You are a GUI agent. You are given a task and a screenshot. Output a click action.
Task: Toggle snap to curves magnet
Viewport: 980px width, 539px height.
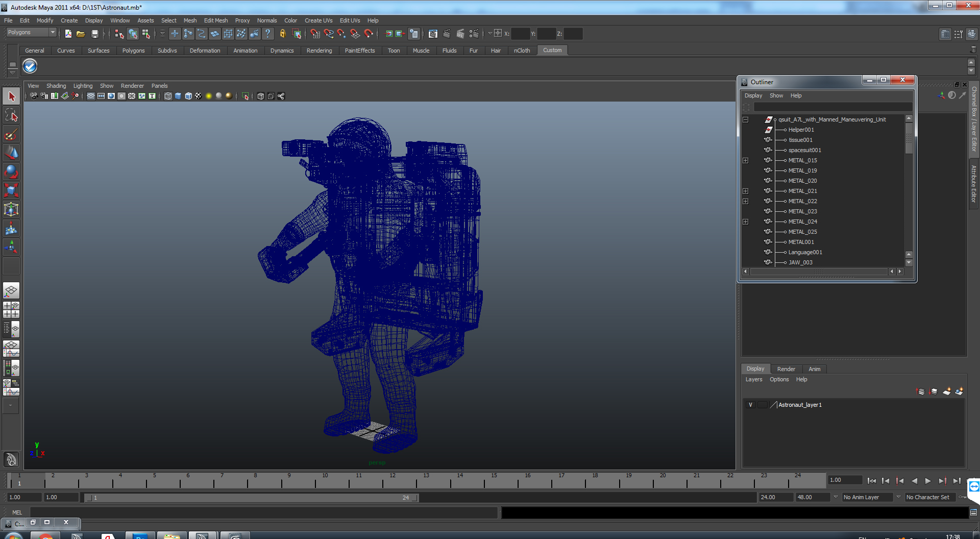pos(329,34)
